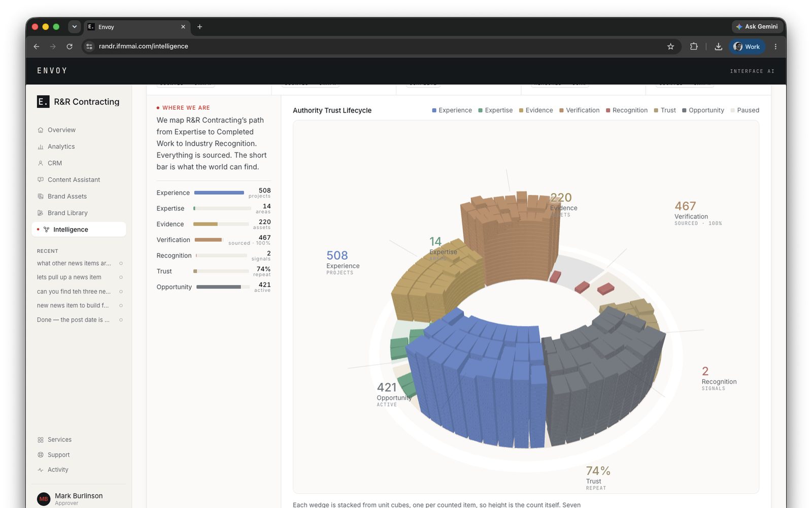The height and width of the screenshot is (508, 812).
Task: Toggle the Opportunity legend item
Action: 703,110
